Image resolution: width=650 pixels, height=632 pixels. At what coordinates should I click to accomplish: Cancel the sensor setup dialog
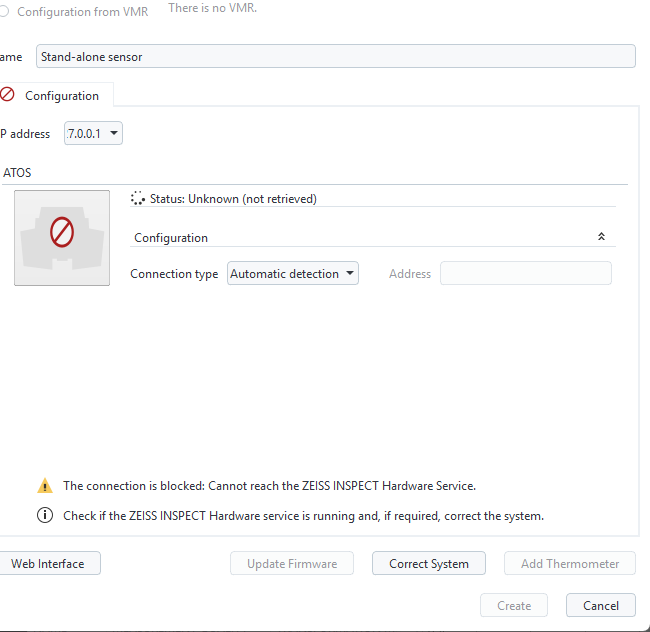coord(601,605)
